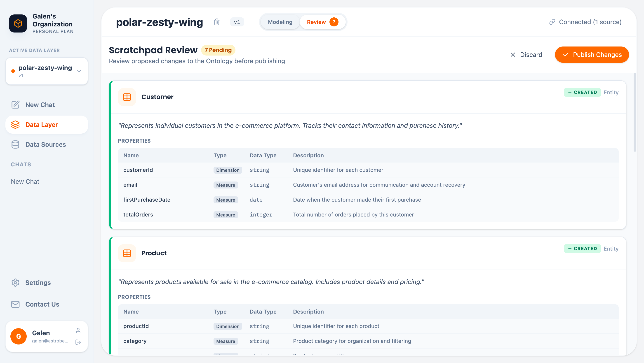This screenshot has width=644, height=363.
Task: Switch to the Modeling tab
Action: pos(280,22)
